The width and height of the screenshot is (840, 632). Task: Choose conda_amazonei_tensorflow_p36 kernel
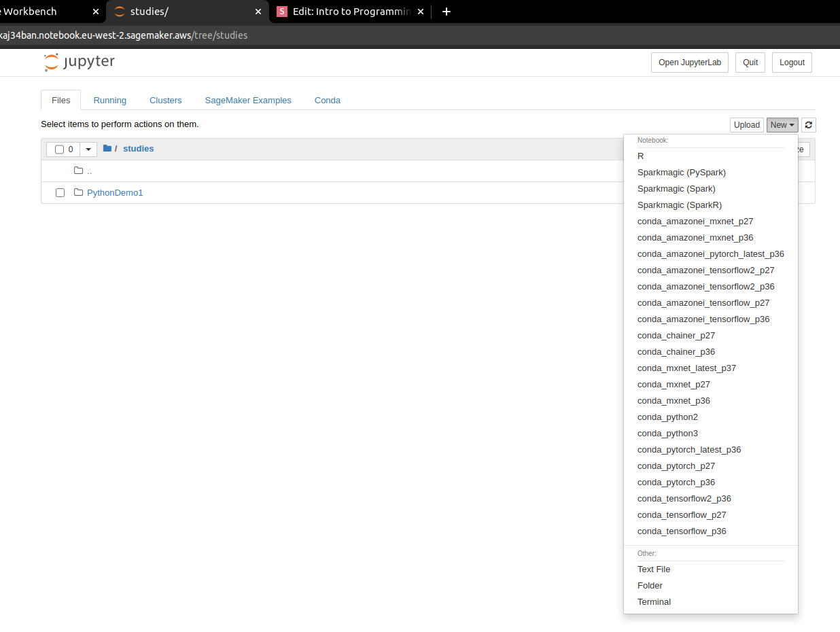tap(711, 319)
